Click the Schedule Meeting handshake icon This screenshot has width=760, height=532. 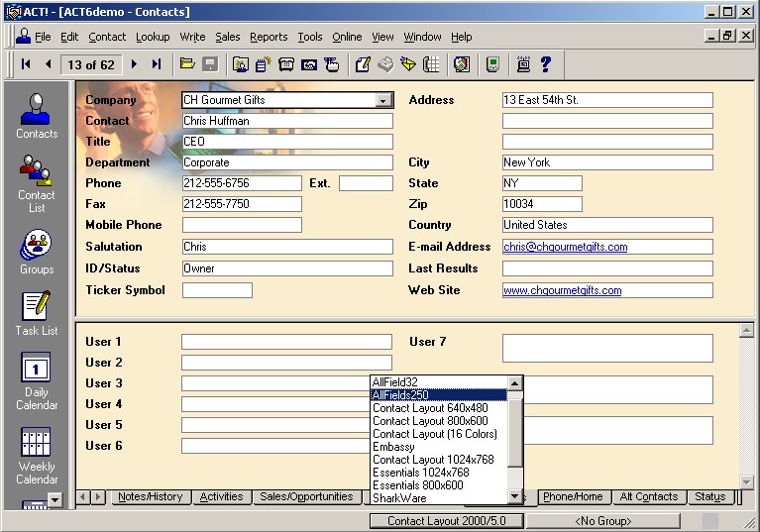(x=309, y=64)
